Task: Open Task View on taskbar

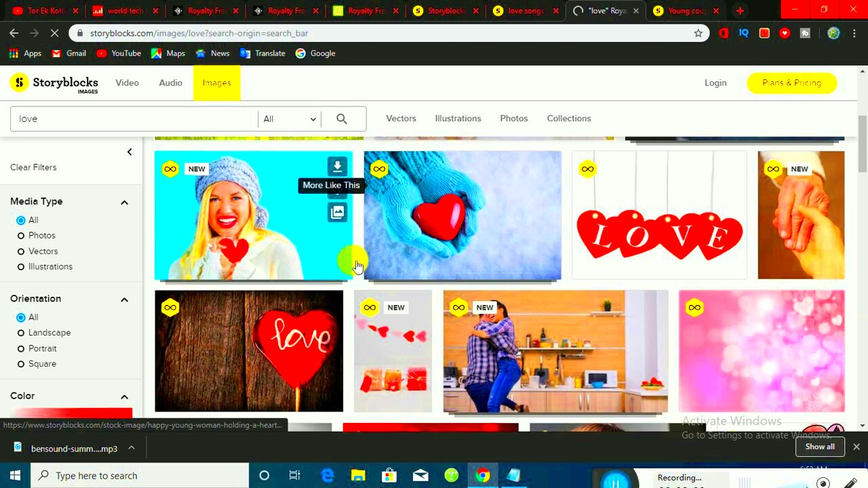Action: coord(294,476)
